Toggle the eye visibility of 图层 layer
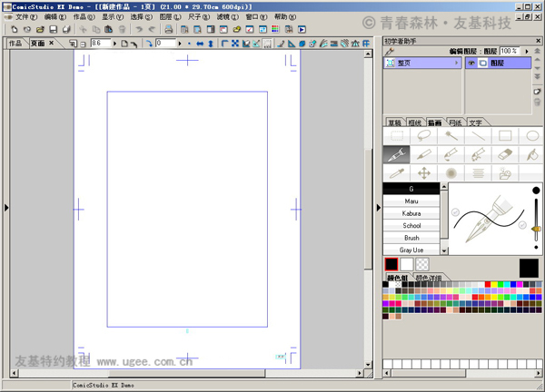This screenshot has height=392, width=545. (x=471, y=64)
